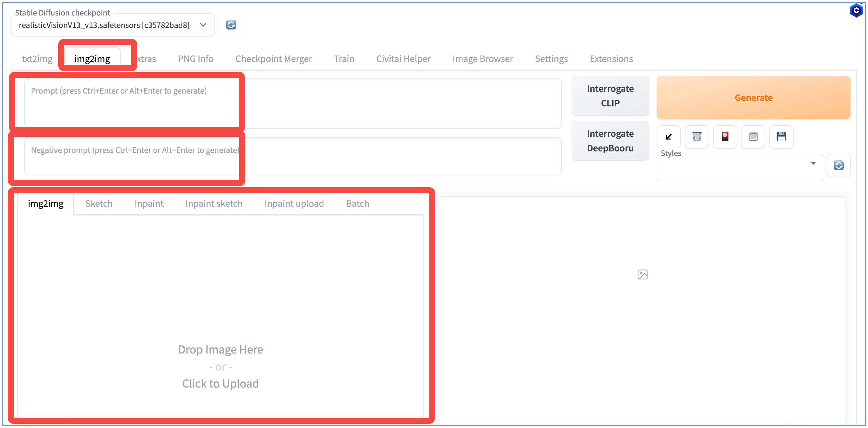868x428 pixels.
Task: Open the Stable Diffusion checkpoint dropdown
Action: coord(113,25)
